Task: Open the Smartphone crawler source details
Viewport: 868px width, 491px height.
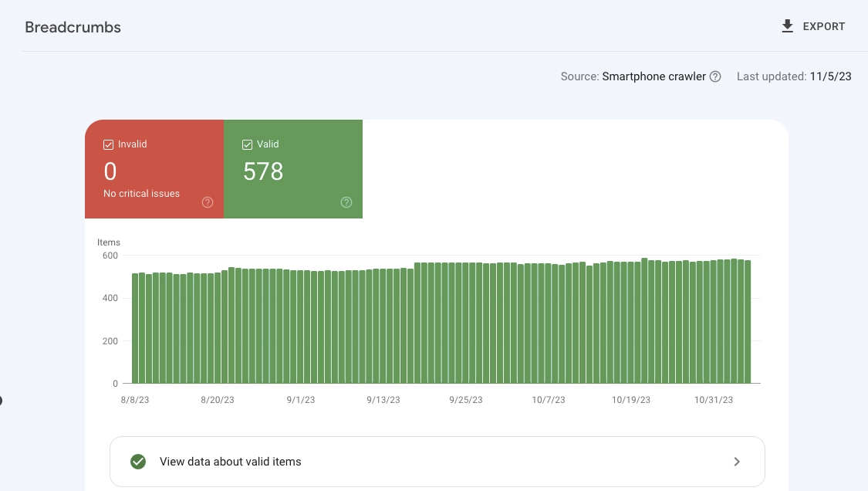Action: 654,76
